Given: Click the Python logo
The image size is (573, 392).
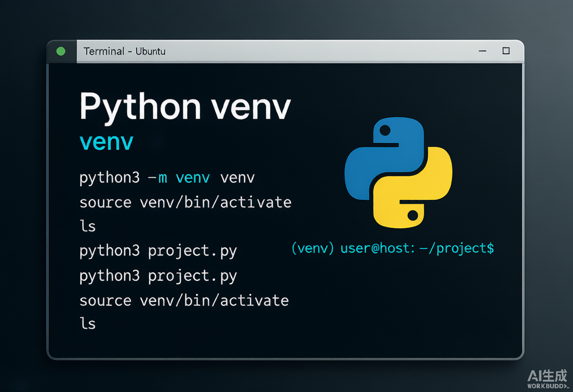Looking at the screenshot, I should pyautogui.click(x=399, y=172).
